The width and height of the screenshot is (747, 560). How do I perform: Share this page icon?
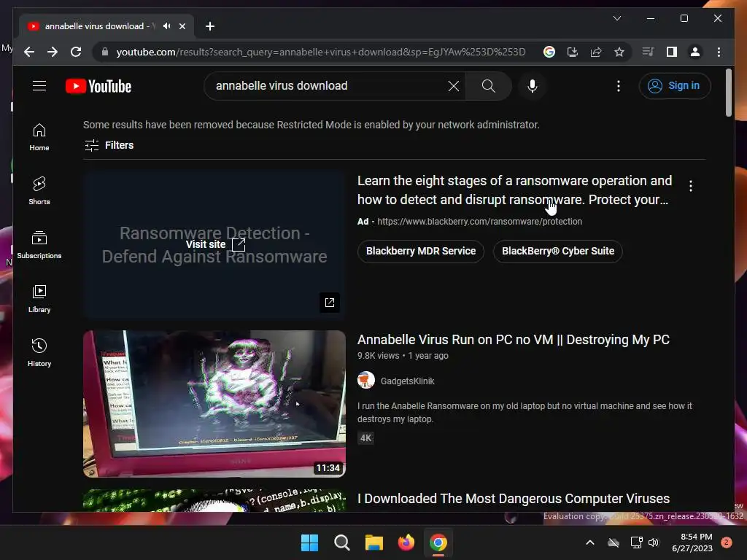[x=596, y=52]
